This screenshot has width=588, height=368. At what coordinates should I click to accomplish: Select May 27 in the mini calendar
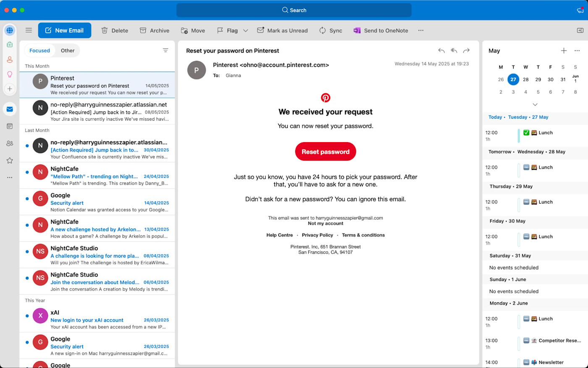tap(513, 79)
